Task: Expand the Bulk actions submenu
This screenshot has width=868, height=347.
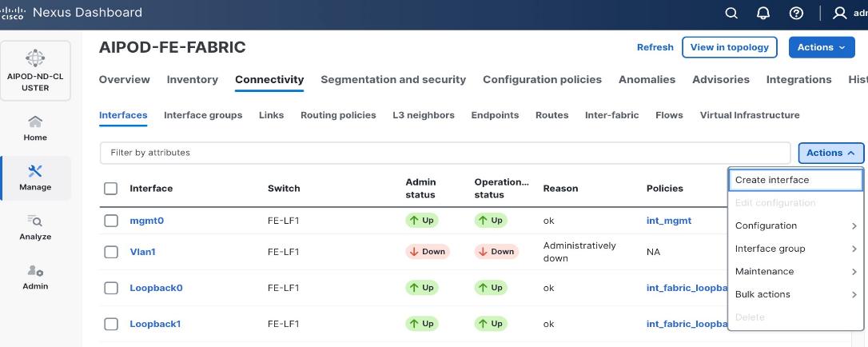Action: pyautogui.click(x=795, y=294)
